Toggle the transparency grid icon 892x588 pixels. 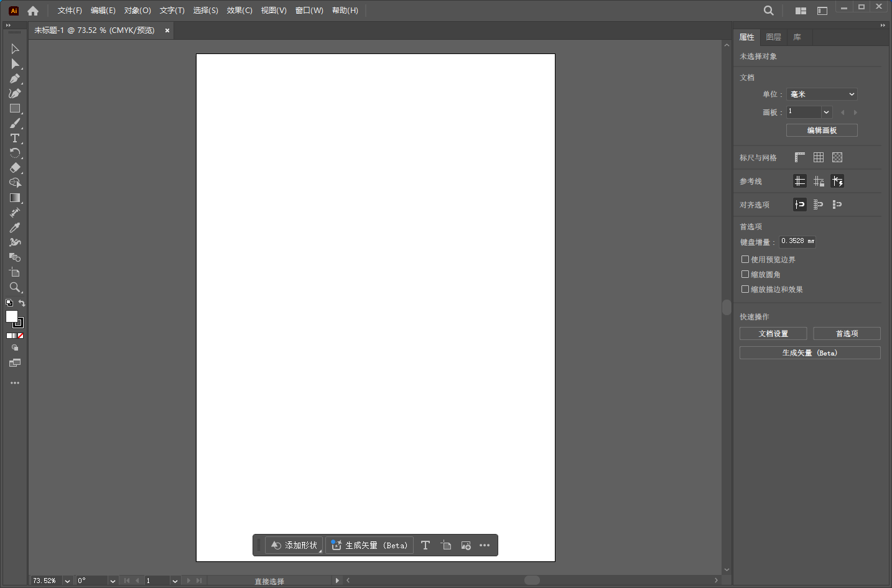point(837,157)
